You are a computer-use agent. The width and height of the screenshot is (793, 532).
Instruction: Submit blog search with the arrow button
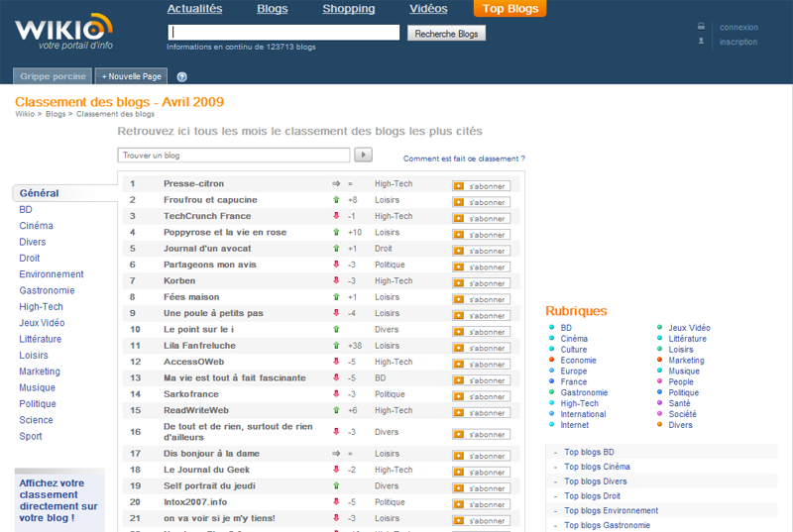click(x=363, y=155)
